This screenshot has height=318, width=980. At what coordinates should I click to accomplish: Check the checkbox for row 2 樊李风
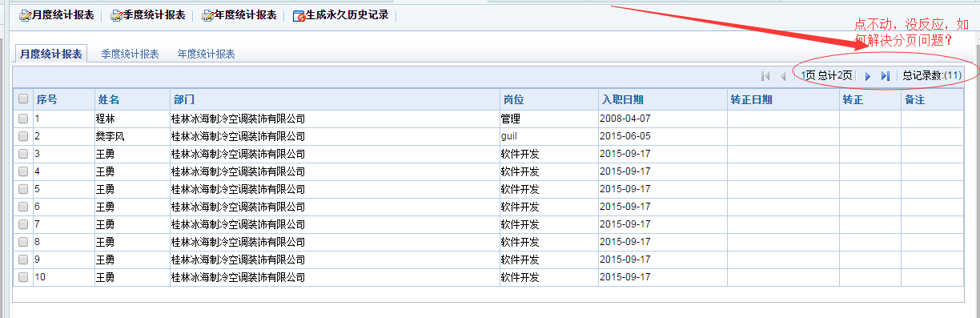pos(23,136)
